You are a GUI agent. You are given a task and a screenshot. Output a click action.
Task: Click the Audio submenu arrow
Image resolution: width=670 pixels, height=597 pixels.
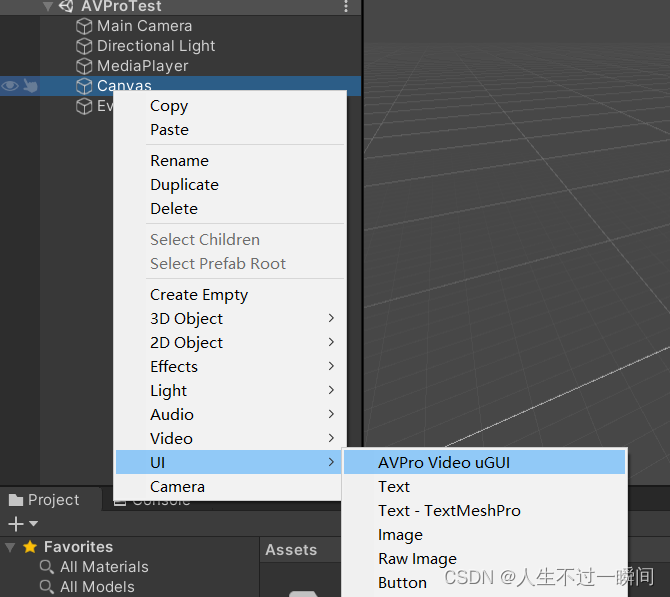click(331, 414)
